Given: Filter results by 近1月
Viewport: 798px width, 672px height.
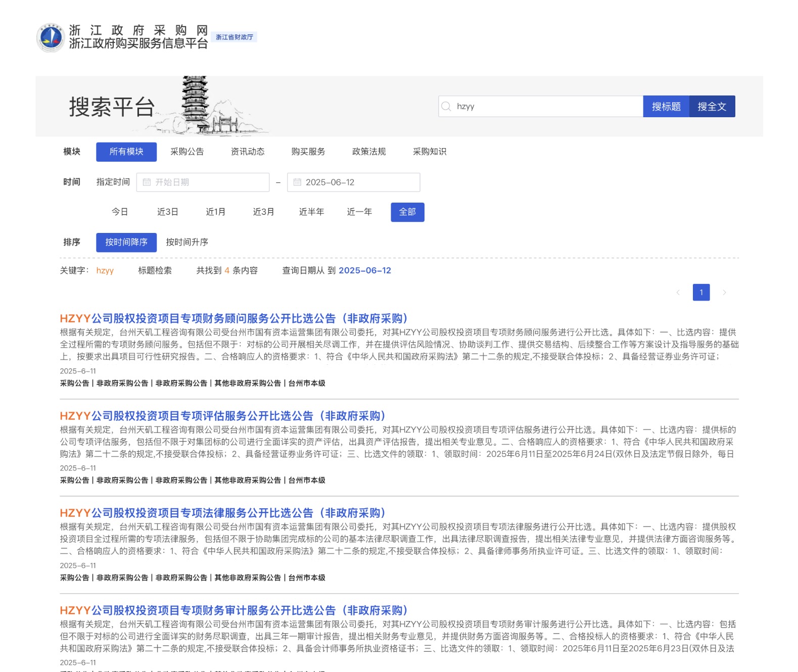Looking at the screenshot, I should [x=215, y=212].
